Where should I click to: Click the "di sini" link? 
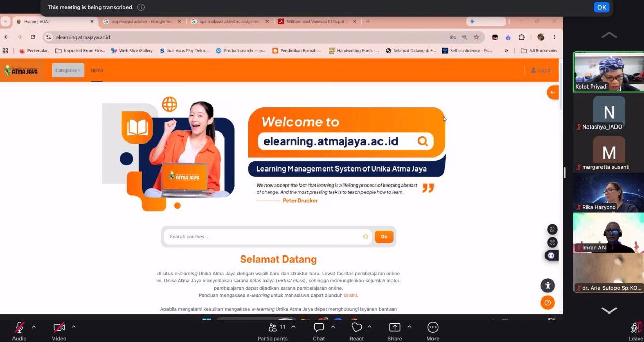click(350, 295)
